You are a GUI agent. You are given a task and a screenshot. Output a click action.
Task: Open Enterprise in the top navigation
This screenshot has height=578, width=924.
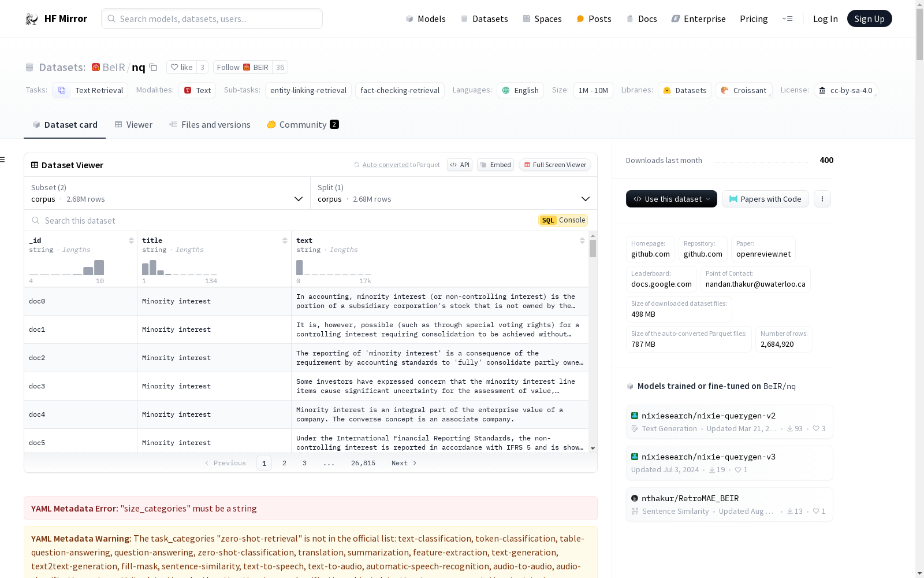click(698, 18)
